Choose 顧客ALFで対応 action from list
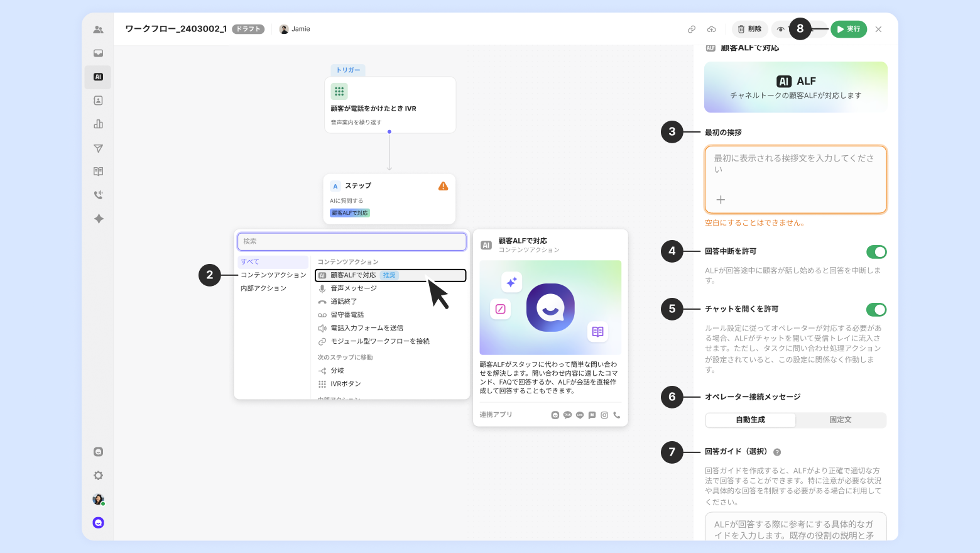 [x=390, y=275]
